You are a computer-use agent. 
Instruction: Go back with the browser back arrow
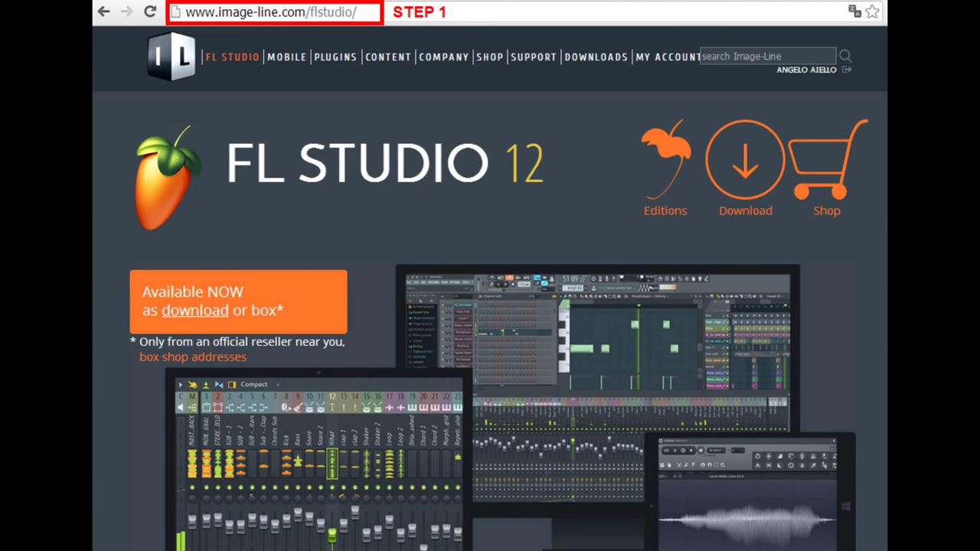[104, 11]
